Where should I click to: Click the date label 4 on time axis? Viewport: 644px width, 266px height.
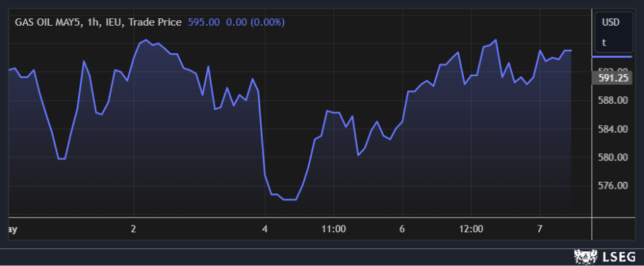pos(265,229)
